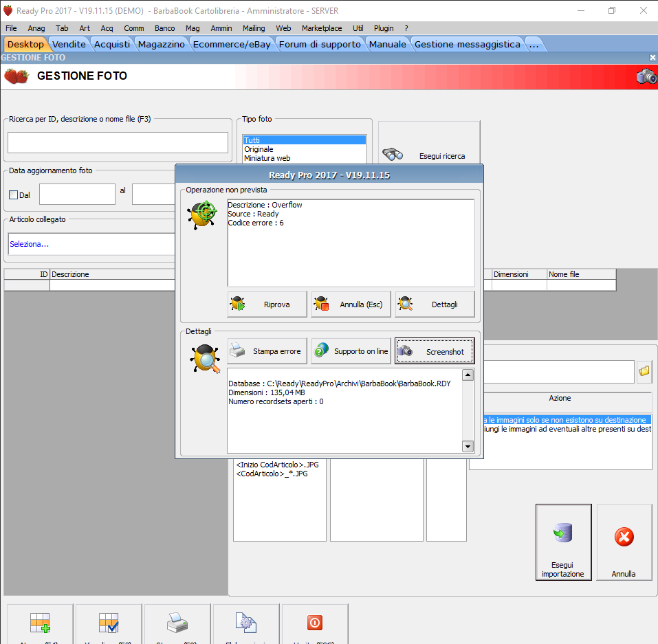Take a Screenshot of the error
658x644 pixels.
435,351
